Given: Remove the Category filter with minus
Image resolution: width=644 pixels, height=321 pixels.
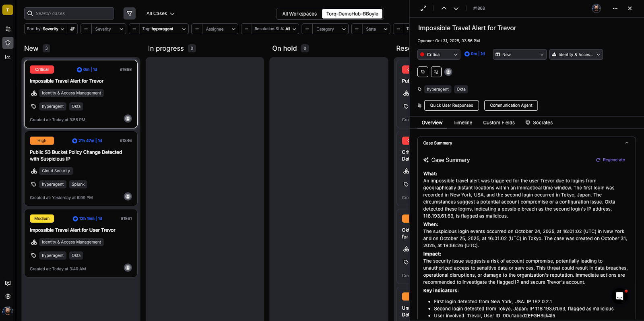Looking at the screenshot, I should 307,29.
